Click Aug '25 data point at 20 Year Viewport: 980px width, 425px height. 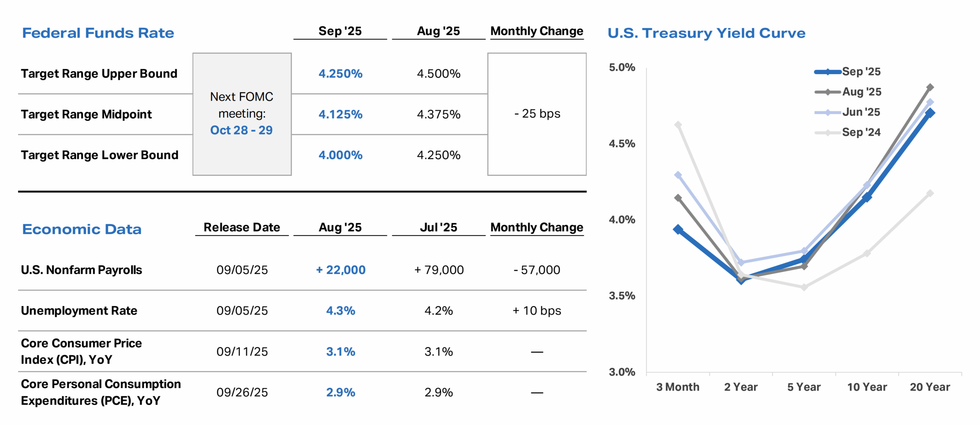(x=930, y=87)
